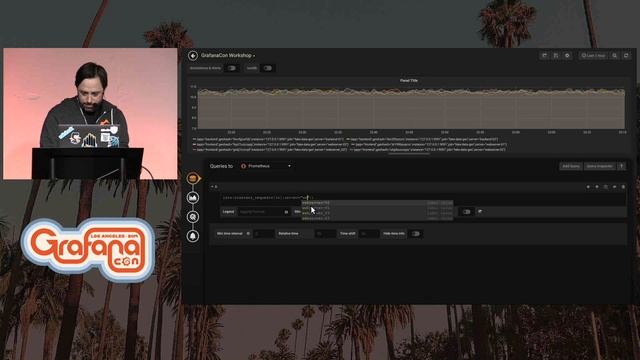Click remove query A trash icon
This screenshot has height=360, width=640.
point(623,187)
